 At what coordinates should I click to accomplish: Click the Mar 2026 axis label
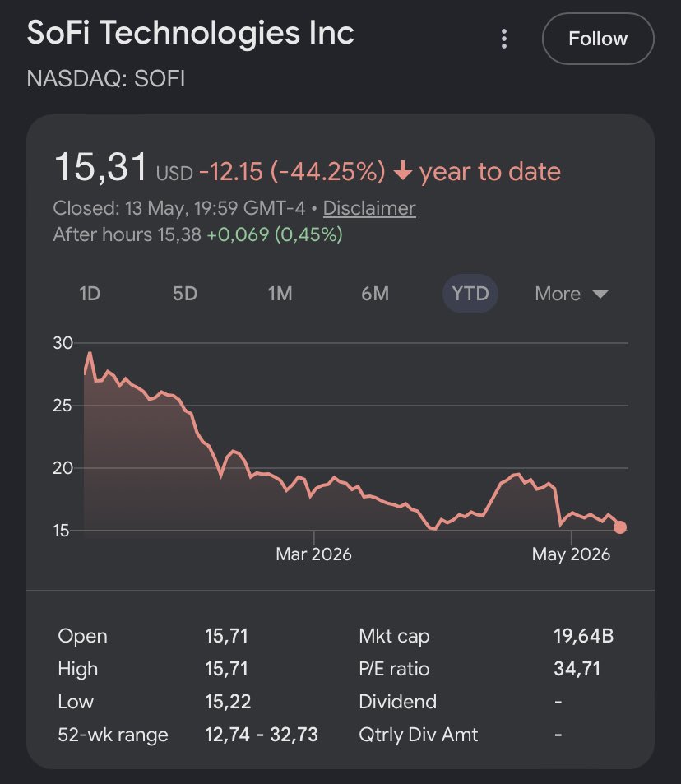point(313,554)
